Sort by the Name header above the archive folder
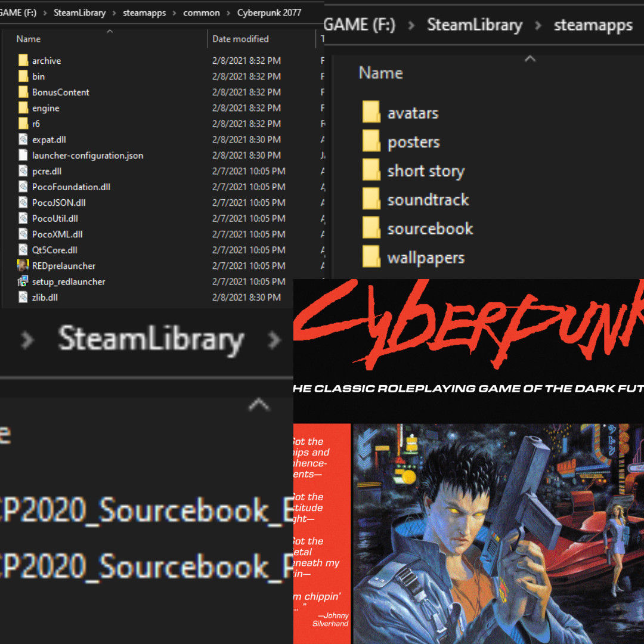This screenshot has height=644, width=644. [29, 39]
